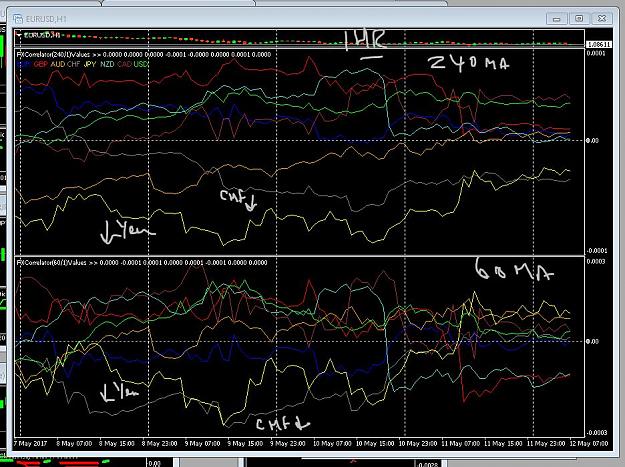This screenshot has height=467, width=625.
Task: Click the -0.0001 scale value of the 240 indicator
Action: pos(596,251)
